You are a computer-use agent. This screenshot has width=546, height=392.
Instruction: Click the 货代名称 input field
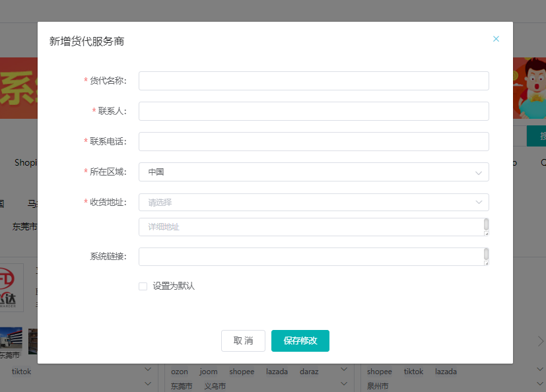[314, 81]
